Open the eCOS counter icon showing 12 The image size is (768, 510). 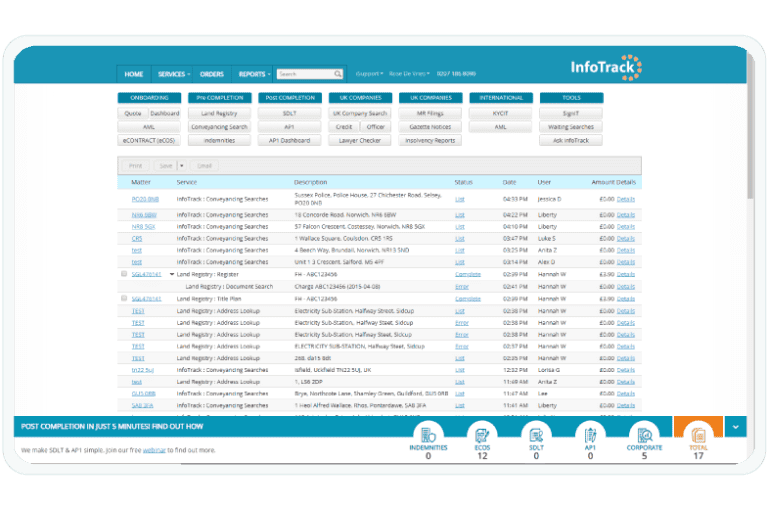(482, 435)
